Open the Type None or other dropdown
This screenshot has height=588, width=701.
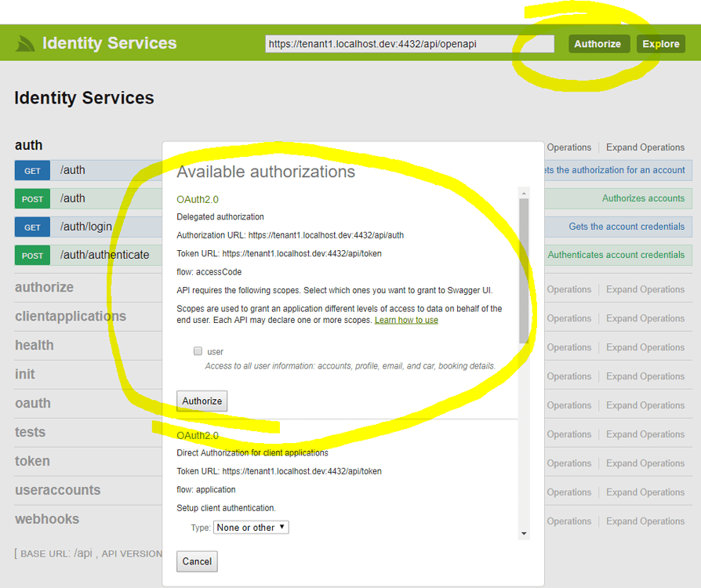pos(251,527)
